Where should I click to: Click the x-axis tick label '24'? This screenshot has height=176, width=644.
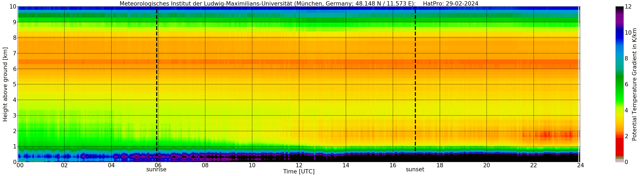coord(581,165)
